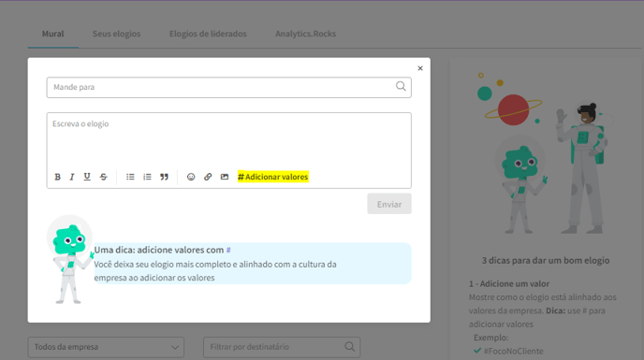Expand the Todos da empresa dropdown
Screen dimensions: 644x360
106,347
